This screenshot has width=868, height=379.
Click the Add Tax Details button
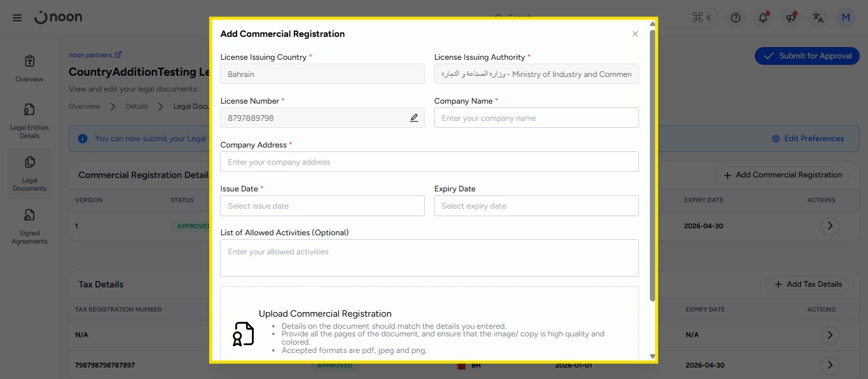[808, 284]
